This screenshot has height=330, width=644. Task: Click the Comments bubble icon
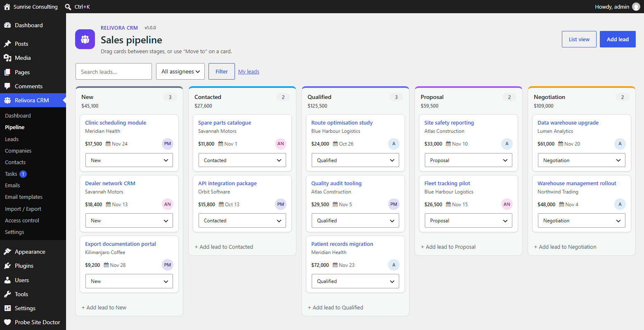click(7, 86)
